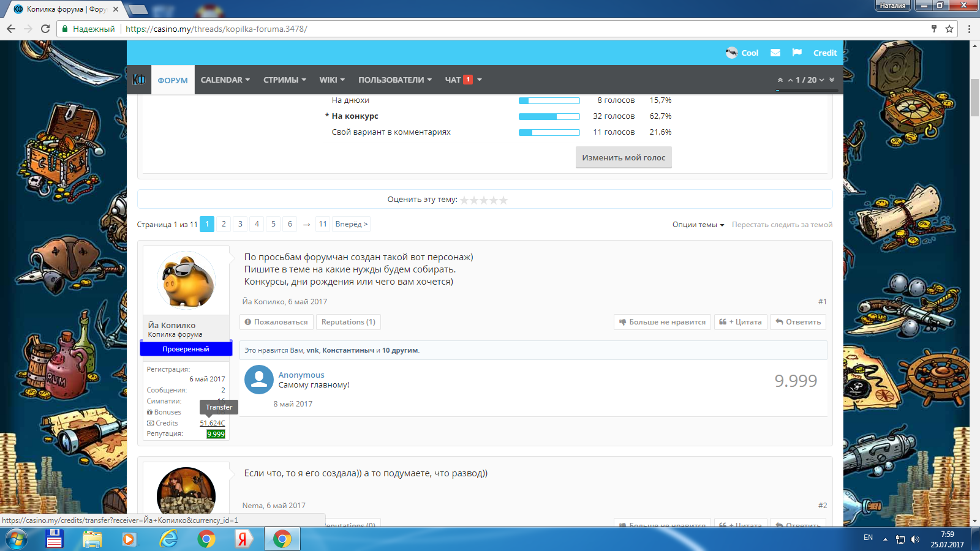Screen dimensions: 980x551
Task: Launch Windows Media Player from taskbar
Action: [129, 539]
